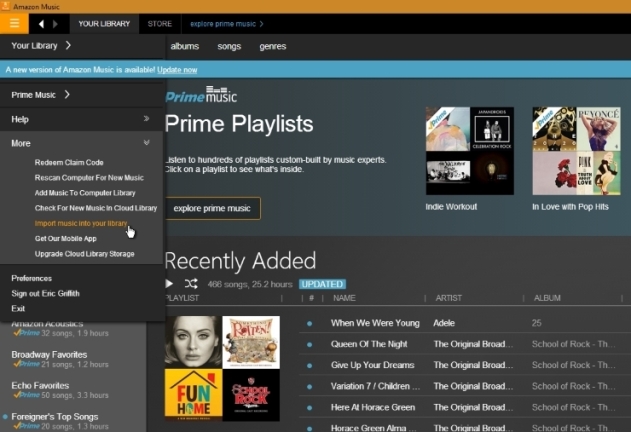Screen dimensions: 631x432
Task: Click the Amazon Music title bar icon
Action: click(5, 6)
